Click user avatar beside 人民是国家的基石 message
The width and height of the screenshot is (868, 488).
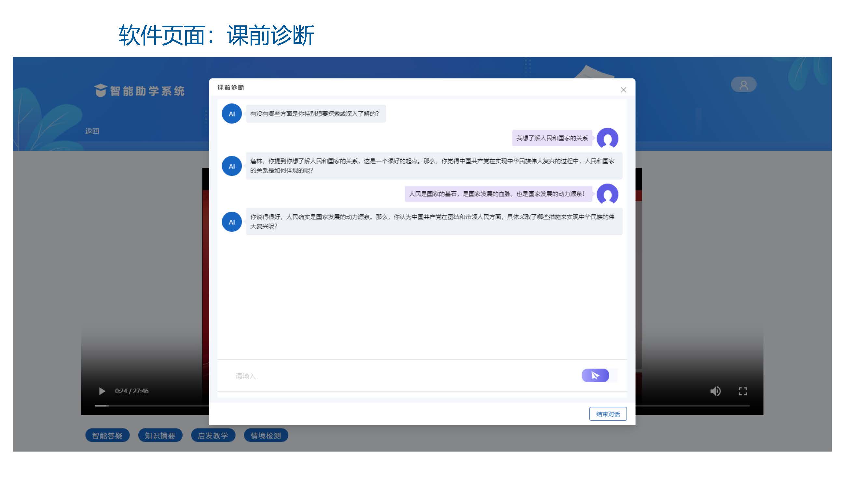tap(607, 194)
